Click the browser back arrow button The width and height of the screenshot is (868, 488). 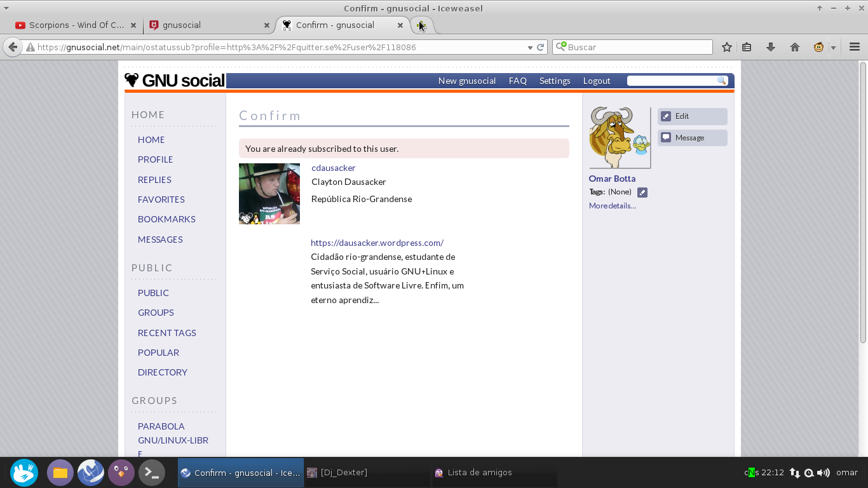click(13, 47)
